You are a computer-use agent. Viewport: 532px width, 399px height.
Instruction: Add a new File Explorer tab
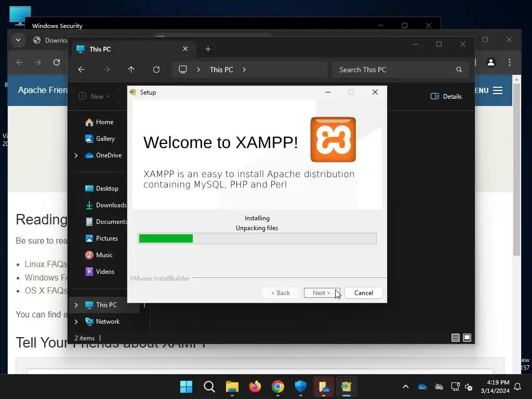[208, 49]
